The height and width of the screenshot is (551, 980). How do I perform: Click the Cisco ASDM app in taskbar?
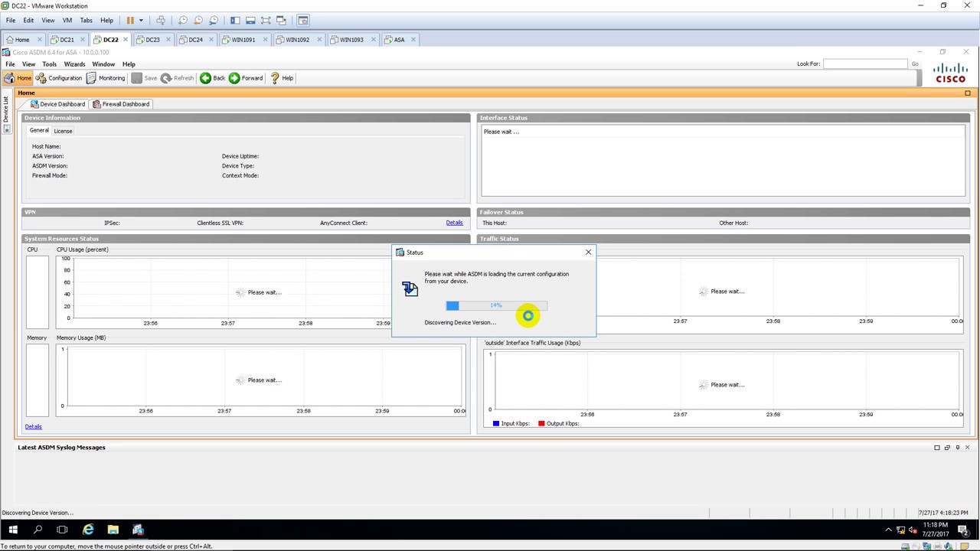pyautogui.click(x=138, y=530)
